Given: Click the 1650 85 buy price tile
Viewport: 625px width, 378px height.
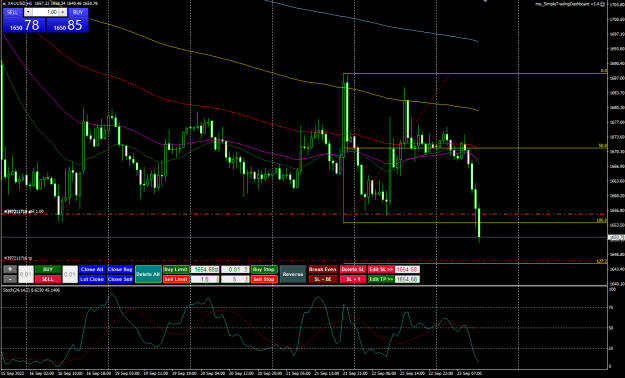Looking at the screenshot, I should click(67, 25).
